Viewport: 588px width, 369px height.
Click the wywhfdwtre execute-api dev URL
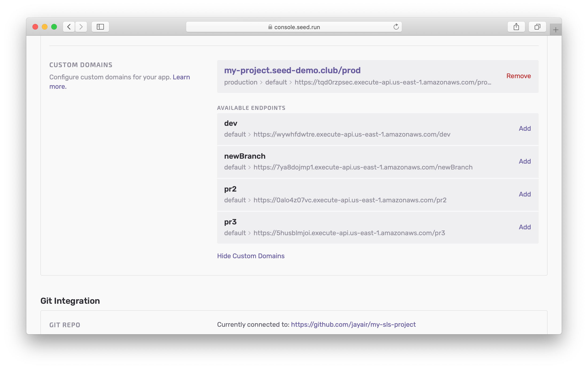point(352,134)
